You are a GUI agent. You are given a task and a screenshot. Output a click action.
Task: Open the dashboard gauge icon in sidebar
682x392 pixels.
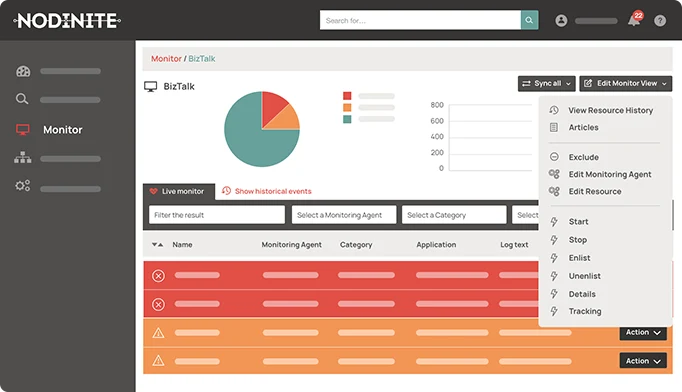23,71
